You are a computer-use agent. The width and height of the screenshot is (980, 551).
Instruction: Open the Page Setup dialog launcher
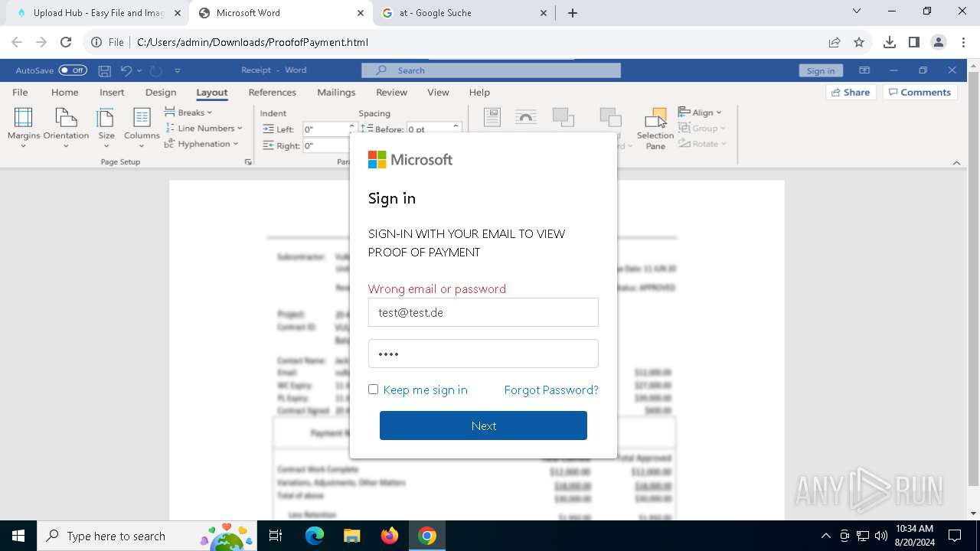click(247, 162)
